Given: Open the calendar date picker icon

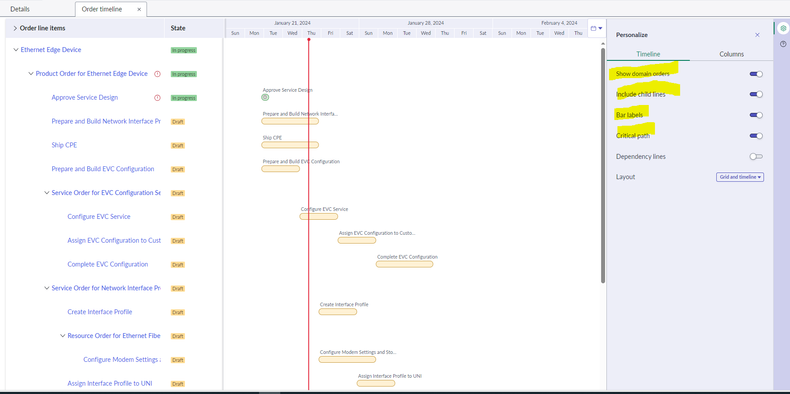Looking at the screenshot, I should pyautogui.click(x=596, y=28).
